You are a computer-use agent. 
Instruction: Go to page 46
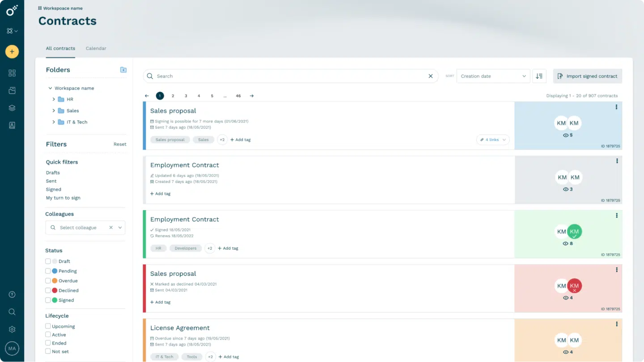pos(238,96)
